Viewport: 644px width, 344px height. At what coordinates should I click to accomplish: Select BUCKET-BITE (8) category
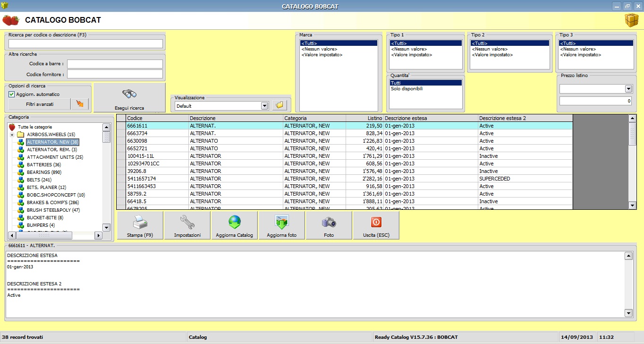click(x=45, y=217)
